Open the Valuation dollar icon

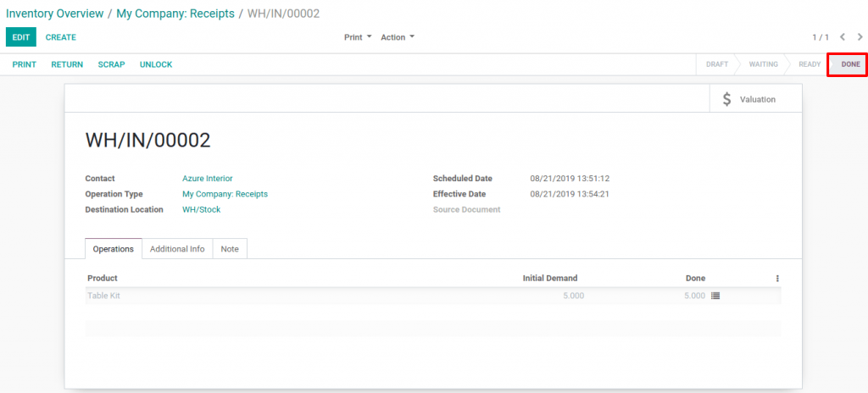pyautogui.click(x=726, y=100)
